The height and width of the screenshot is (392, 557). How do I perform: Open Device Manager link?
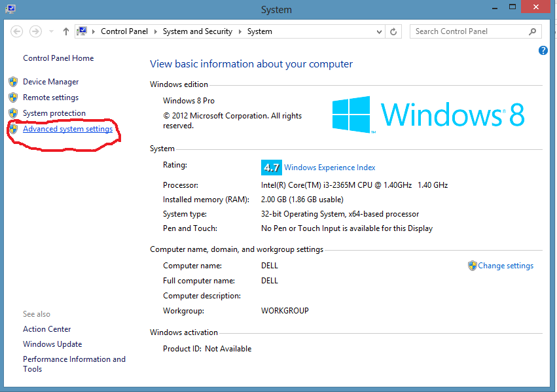tap(51, 82)
